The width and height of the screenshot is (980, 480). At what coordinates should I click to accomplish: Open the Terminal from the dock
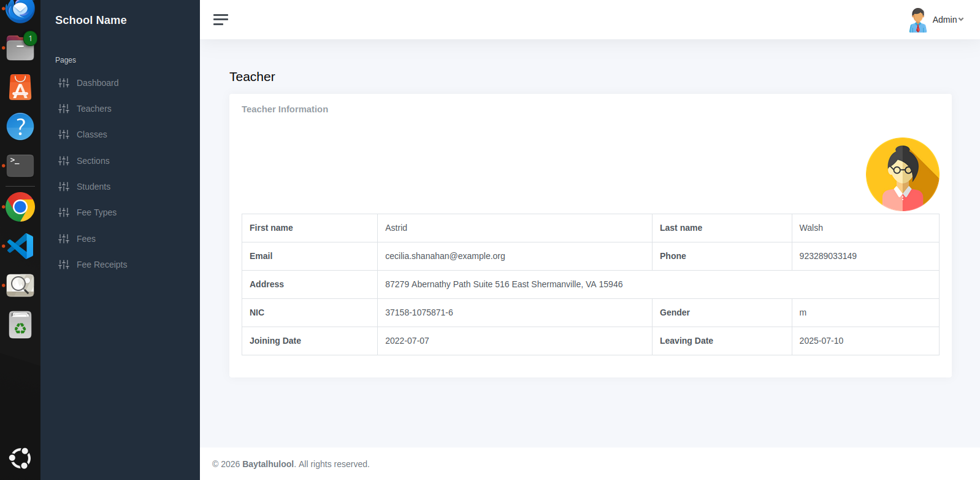pos(20,166)
